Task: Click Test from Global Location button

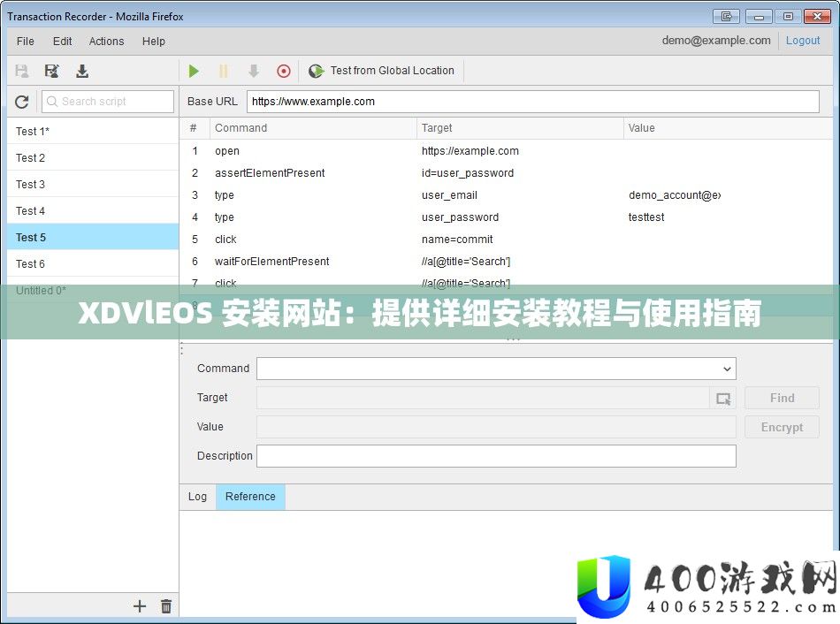Action: pyautogui.click(x=382, y=71)
